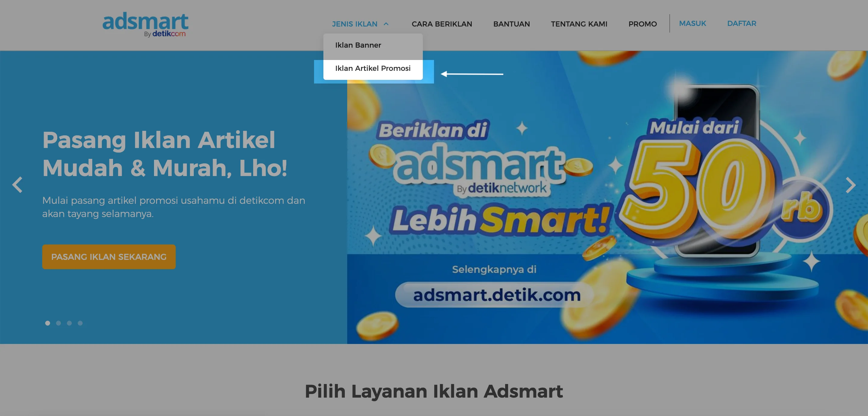Click DAFTAR to register
The width and height of the screenshot is (868, 416).
pyautogui.click(x=742, y=23)
